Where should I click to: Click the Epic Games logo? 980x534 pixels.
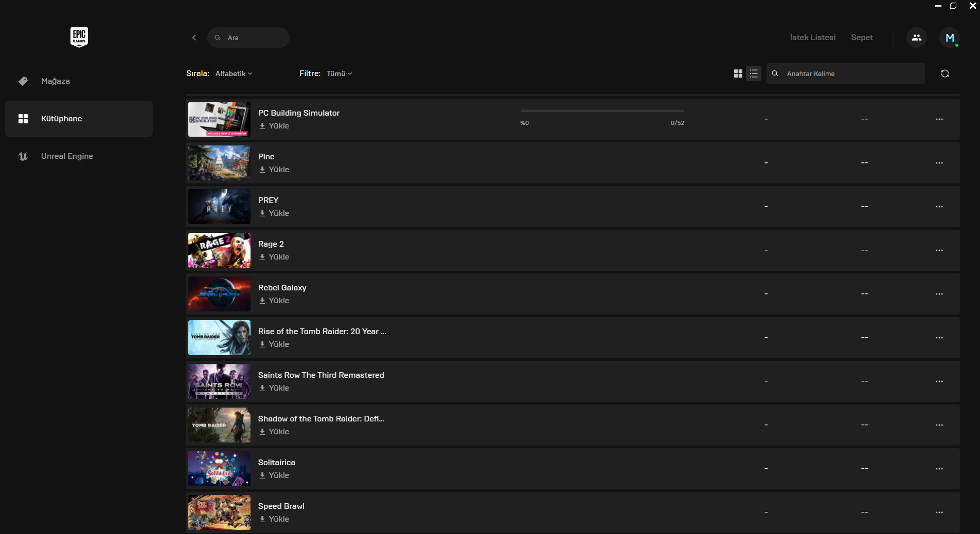79,37
